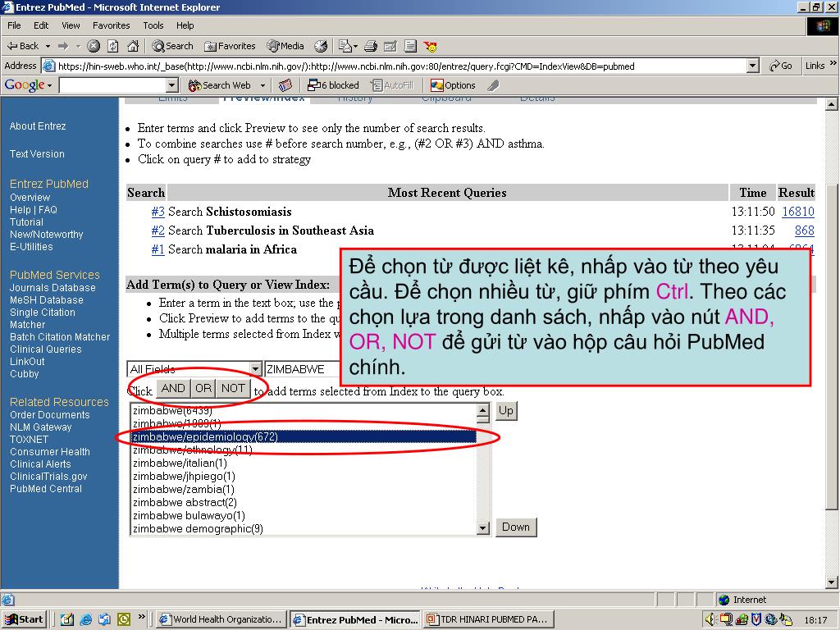The height and width of the screenshot is (630, 840).
Task: Click the ZIMBABWE term text box
Action: tap(304, 369)
